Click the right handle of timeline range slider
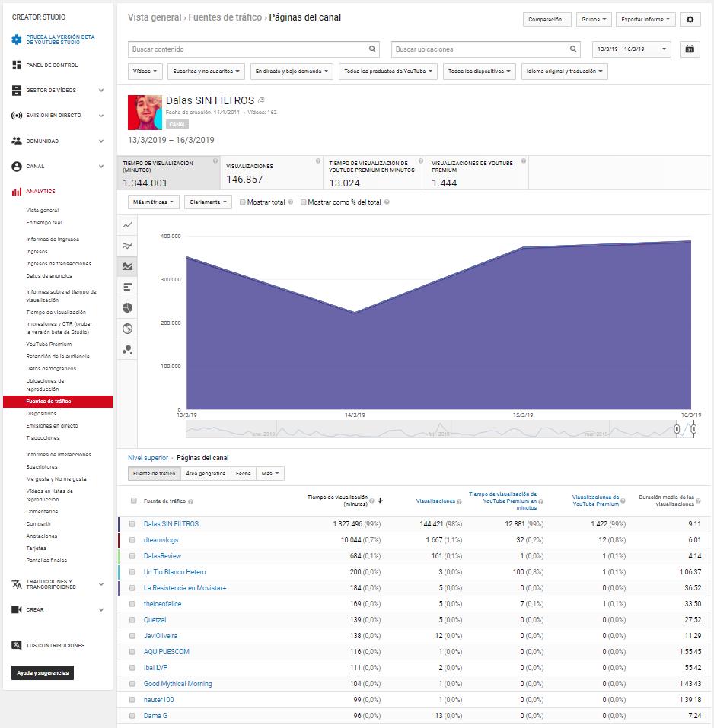This screenshot has width=714, height=728. 693,429
